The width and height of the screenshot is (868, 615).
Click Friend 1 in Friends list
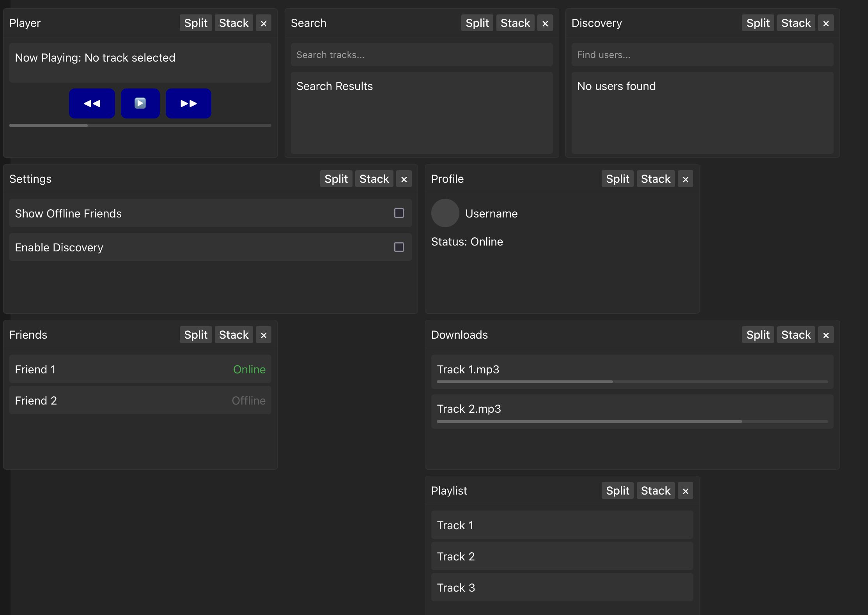(140, 369)
